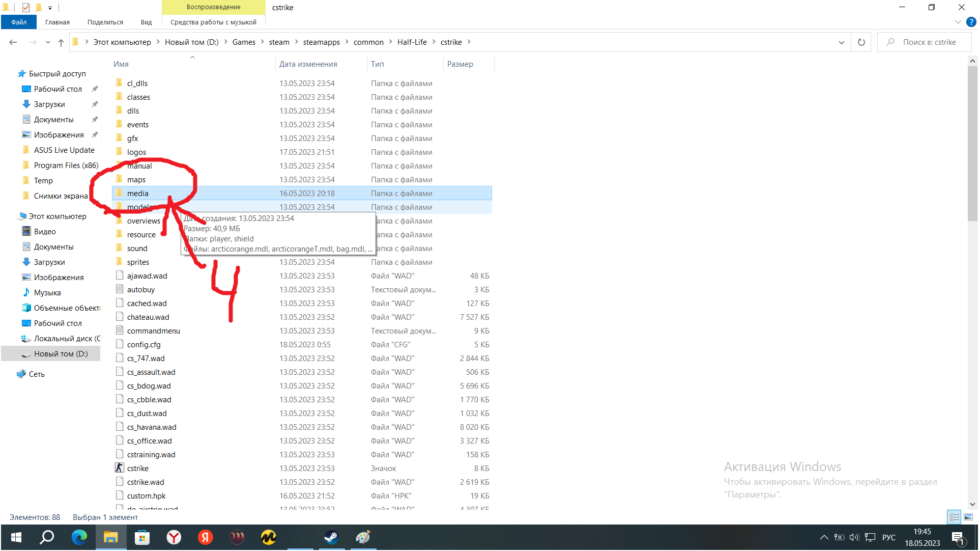Image resolution: width=980 pixels, height=551 pixels.
Task: Click properties checkmark in quick access toolbar
Action: tap(26, 7)
